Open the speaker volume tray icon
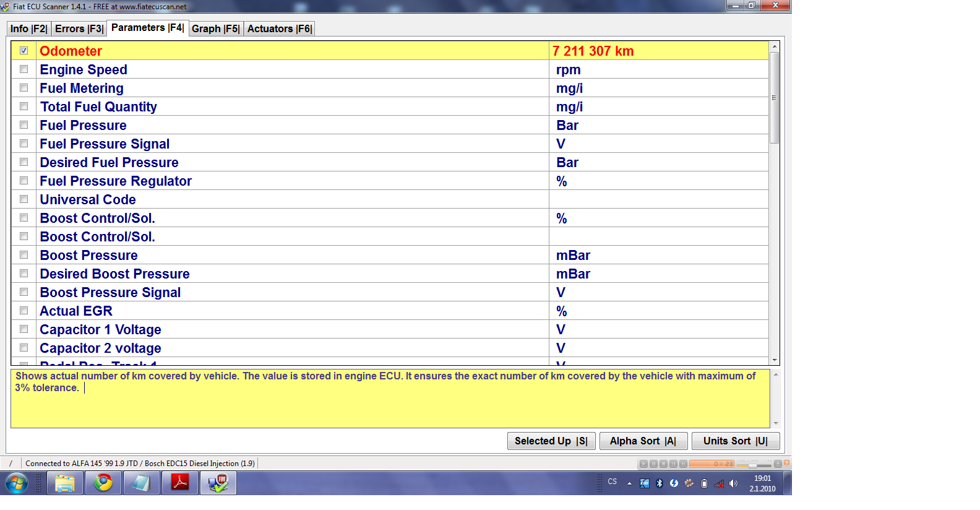The image size is (980, 510). click(733, 483)
